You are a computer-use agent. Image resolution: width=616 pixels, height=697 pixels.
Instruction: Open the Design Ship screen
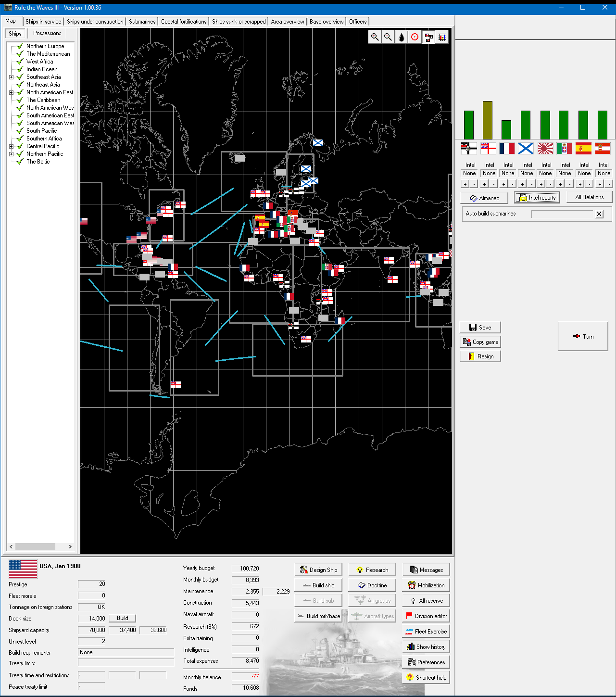(318, 570)
